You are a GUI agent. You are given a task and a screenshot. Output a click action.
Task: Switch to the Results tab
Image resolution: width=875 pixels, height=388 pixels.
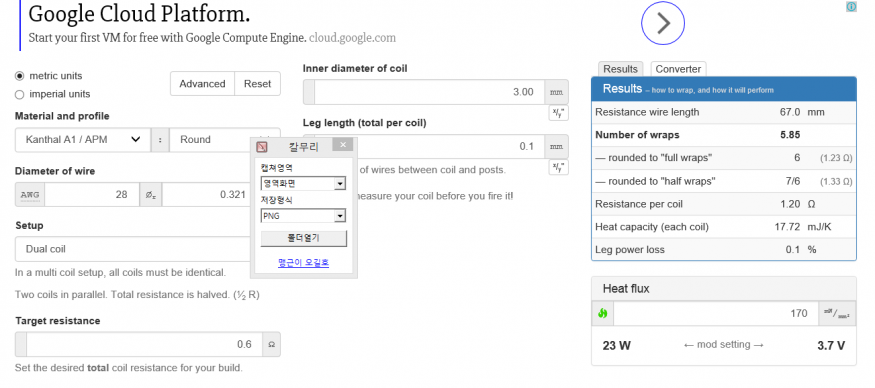[620, 69]
